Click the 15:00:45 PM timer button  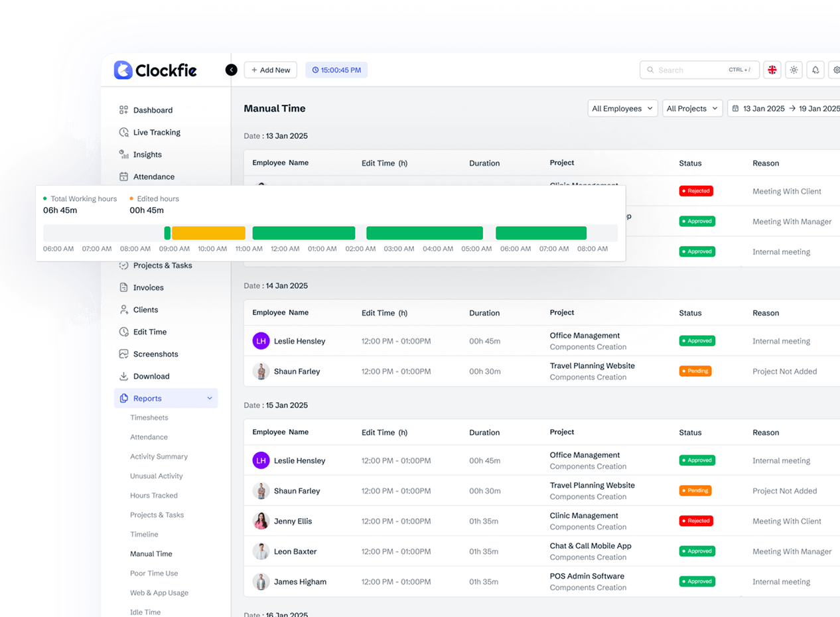tap(336, 70)
